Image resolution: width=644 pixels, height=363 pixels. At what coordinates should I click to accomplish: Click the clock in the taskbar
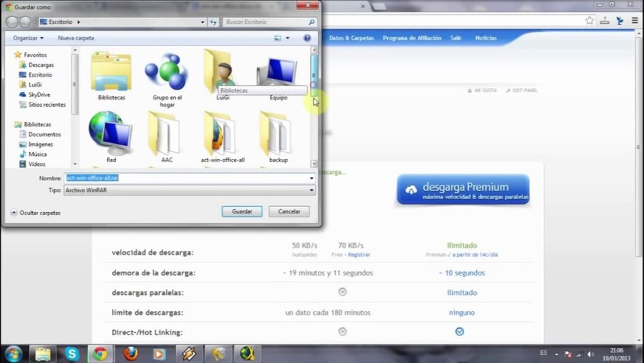[616, 354]
